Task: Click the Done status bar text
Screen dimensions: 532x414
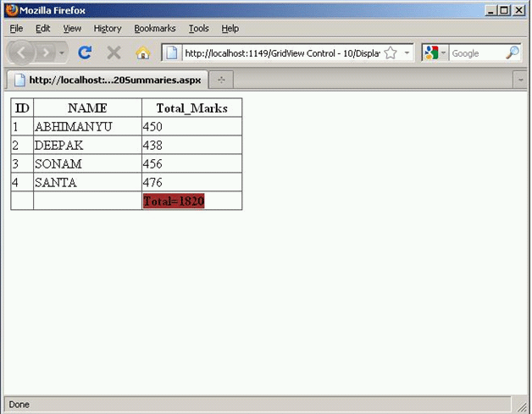Action: click(19, 405)
